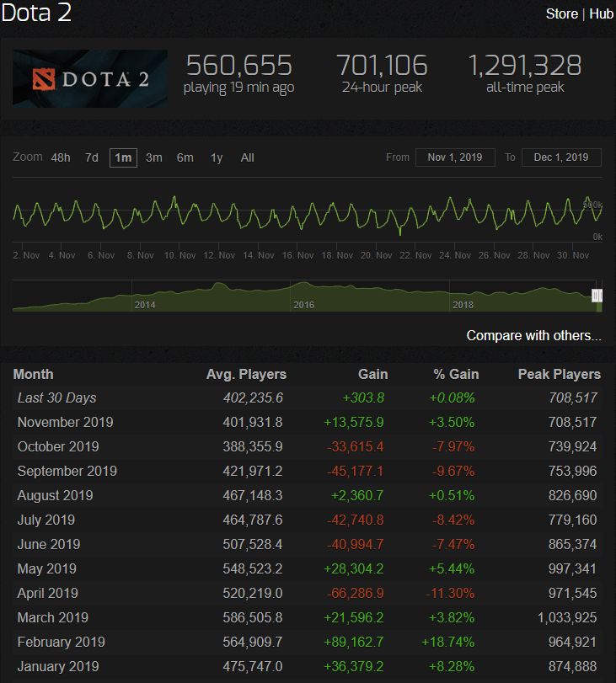Select the 48h zoom range
Image resolution: width=616 pixels, height=683 pixels.
tap(61, 157)
